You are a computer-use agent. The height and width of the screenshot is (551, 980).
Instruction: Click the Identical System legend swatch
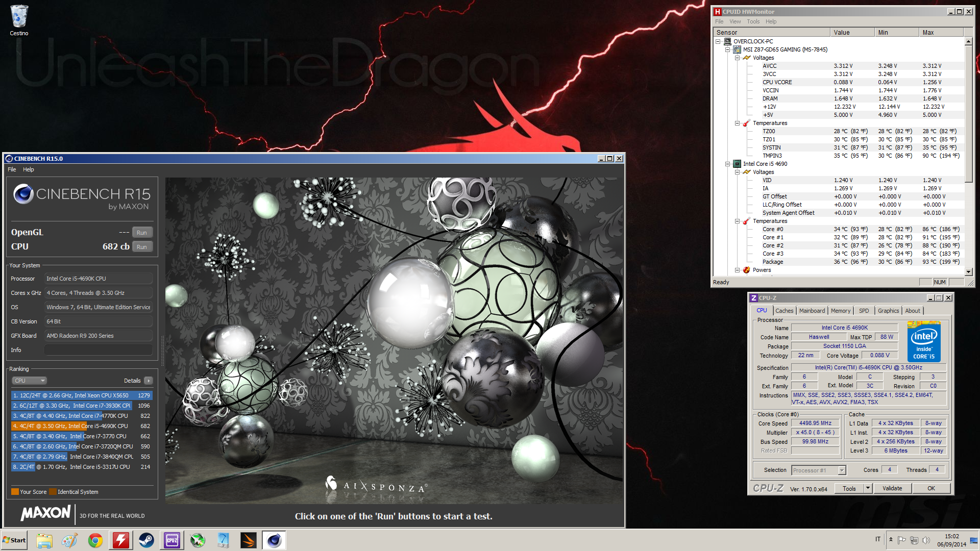(53, 492)
